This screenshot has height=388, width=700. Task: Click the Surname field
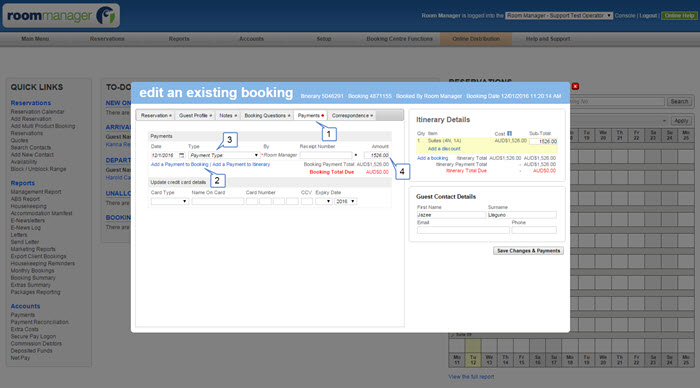[522, 215]
